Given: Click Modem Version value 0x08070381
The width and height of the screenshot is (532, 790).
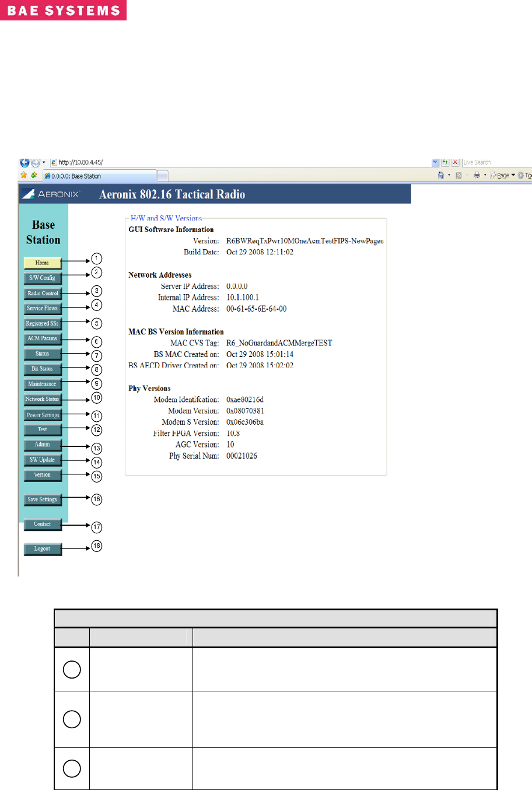Looking at the screenshot, I should point(245,411).
